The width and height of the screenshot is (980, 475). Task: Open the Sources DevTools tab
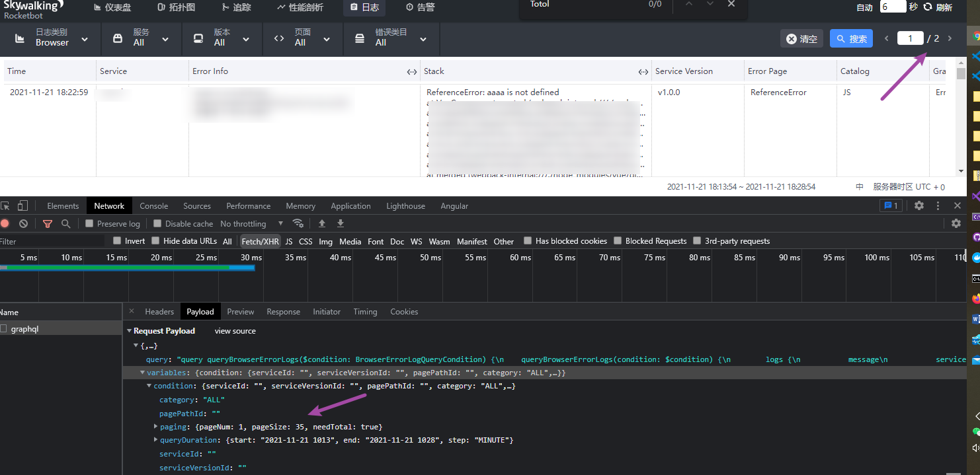(x=197, y=205)
